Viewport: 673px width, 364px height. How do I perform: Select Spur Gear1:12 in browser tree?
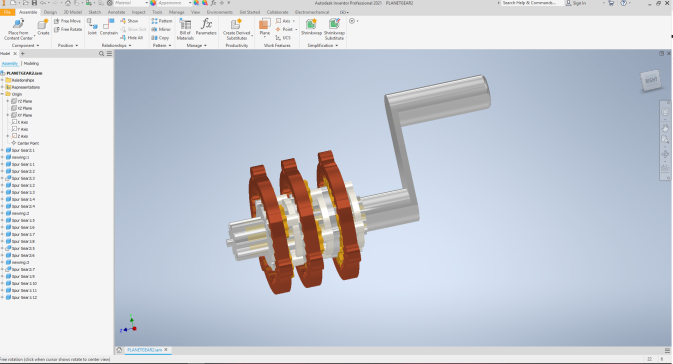tap(21, 297)
